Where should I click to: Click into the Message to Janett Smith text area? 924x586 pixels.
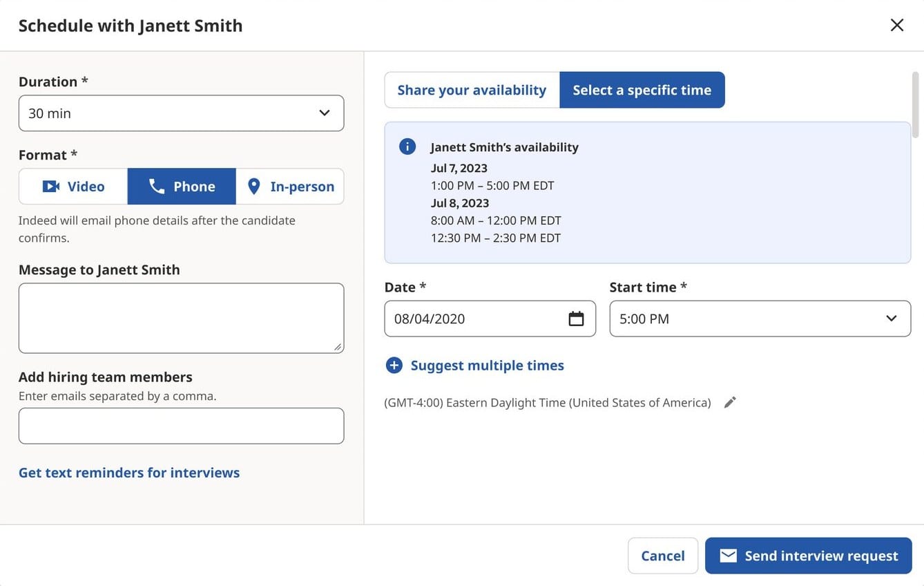(181, 318)
